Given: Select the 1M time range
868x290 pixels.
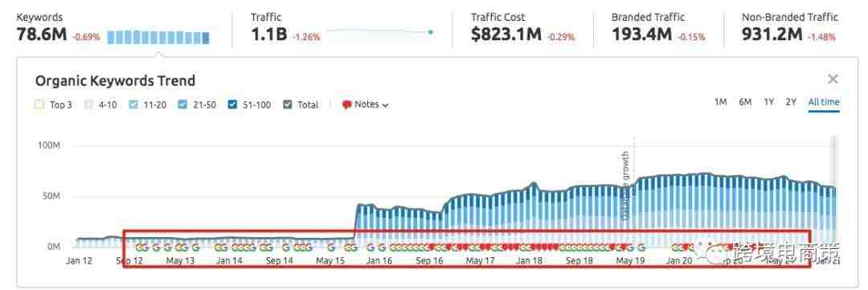Looking at the screenshot, I should (x=720, y=102).
